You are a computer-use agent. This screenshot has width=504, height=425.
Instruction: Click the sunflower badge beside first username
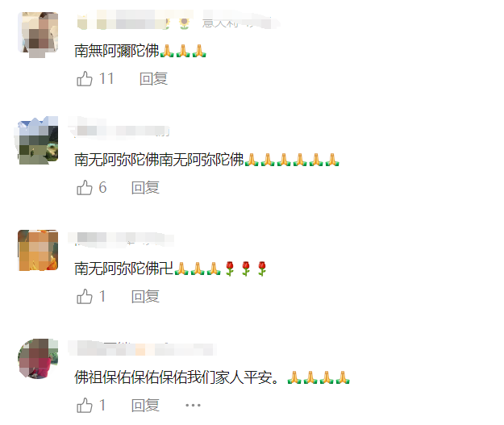(x=184, y=23)
